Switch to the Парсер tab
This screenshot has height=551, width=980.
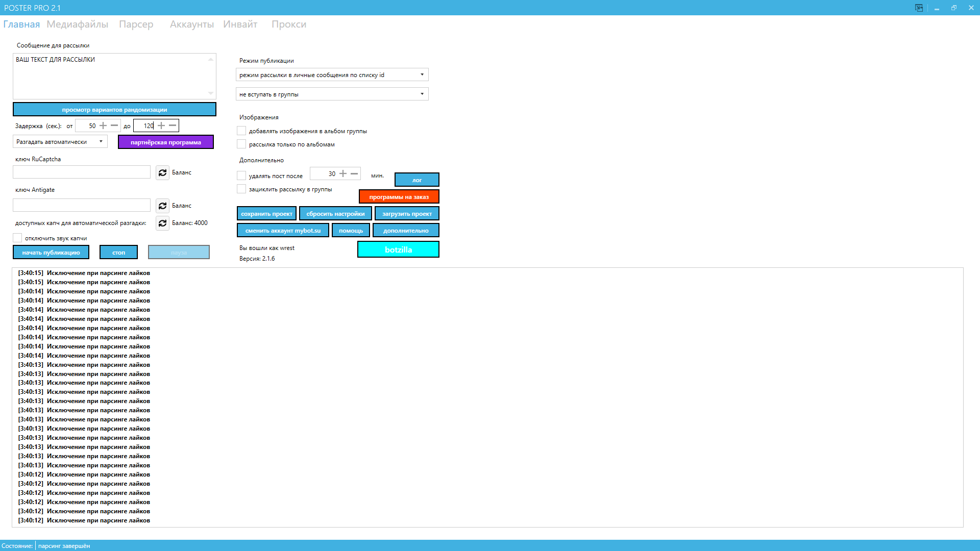136,24
